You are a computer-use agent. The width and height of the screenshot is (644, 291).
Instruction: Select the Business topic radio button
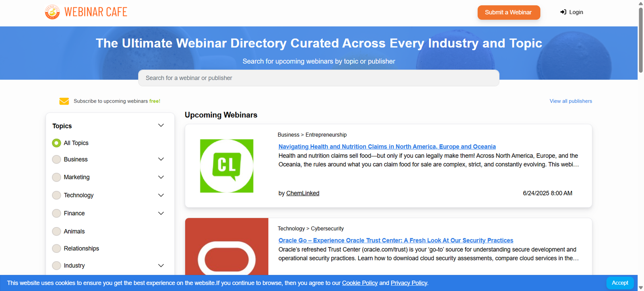[x=56, y=160]
